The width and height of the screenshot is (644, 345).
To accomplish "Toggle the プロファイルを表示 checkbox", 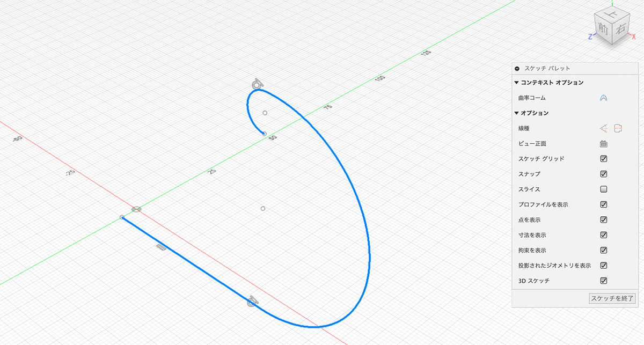I will click(x=603, y=204).
